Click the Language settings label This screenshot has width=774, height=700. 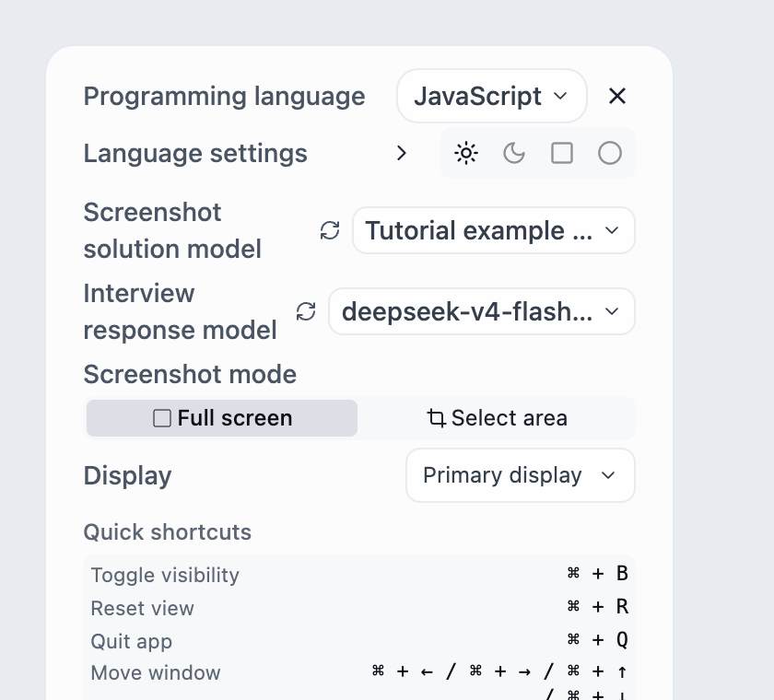195,154
